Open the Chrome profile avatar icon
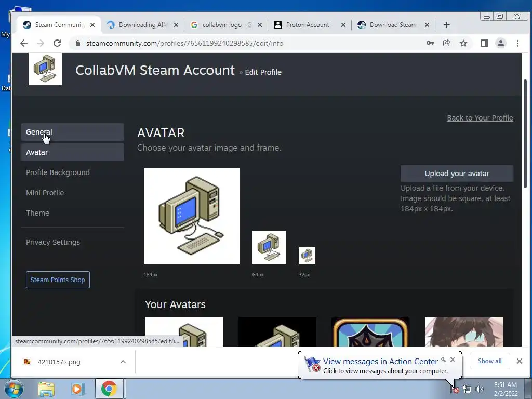532x399 pixels. [500, 43]
